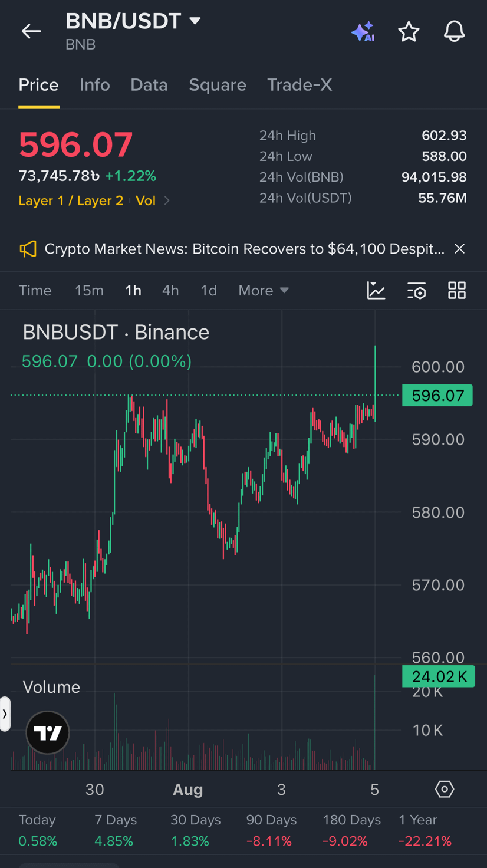Screen dimensions: 487x868
Task: Open the Vol tag chevron
Action: point(167,200)
